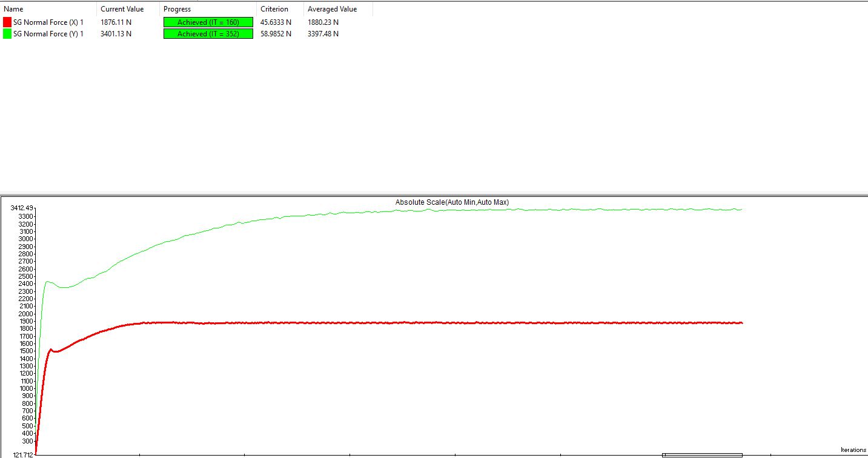The height and width of the screenshot is (458, 868).
Task: Click the 3397.48 N averaged value
Action: [323, 34]
